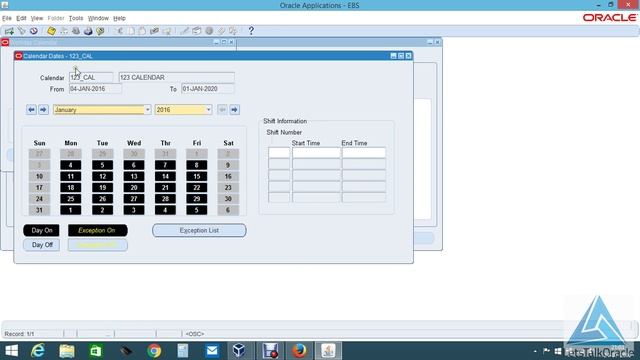Click first Start Time field
The height and width of the screenshot is (360, 640).
316,153
